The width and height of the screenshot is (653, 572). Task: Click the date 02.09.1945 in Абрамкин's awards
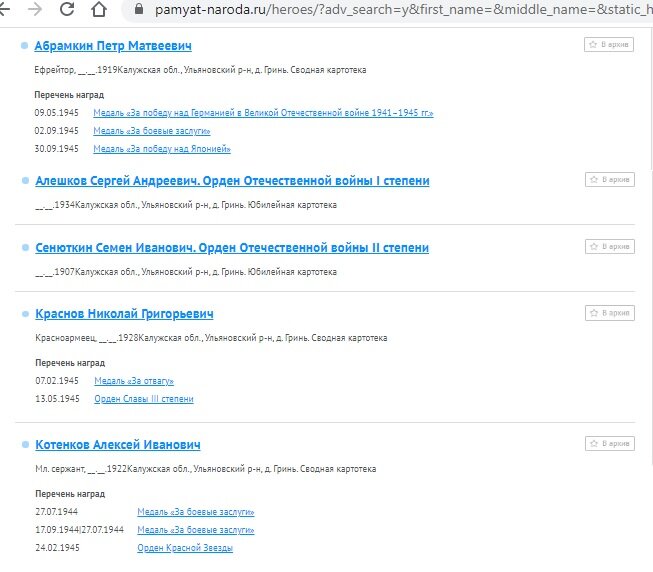56,131
